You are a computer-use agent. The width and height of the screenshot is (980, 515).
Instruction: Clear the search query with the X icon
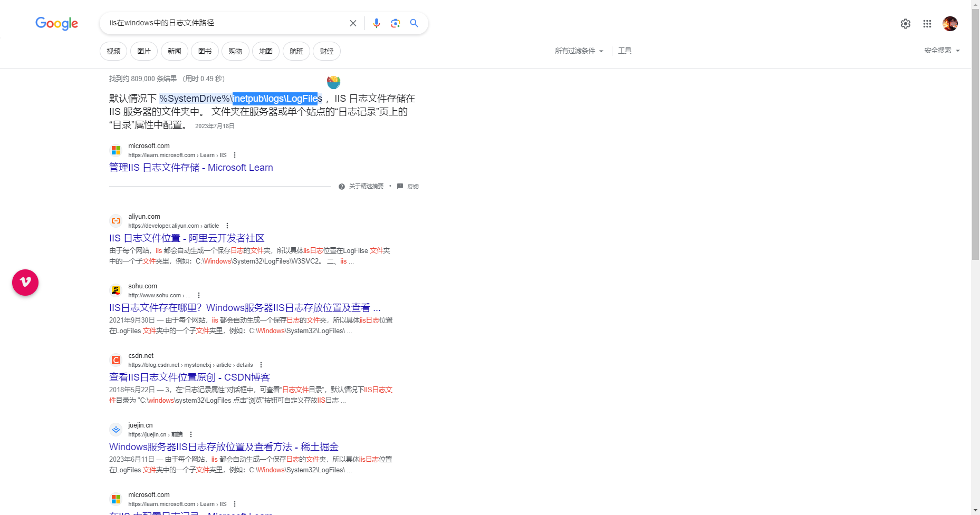(352, 23)
